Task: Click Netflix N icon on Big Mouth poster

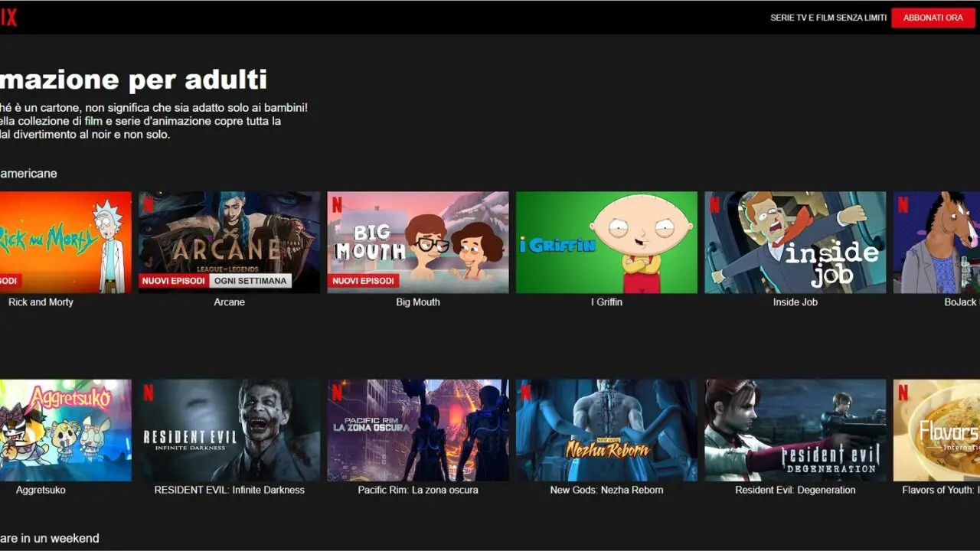Action: (337, 205)
